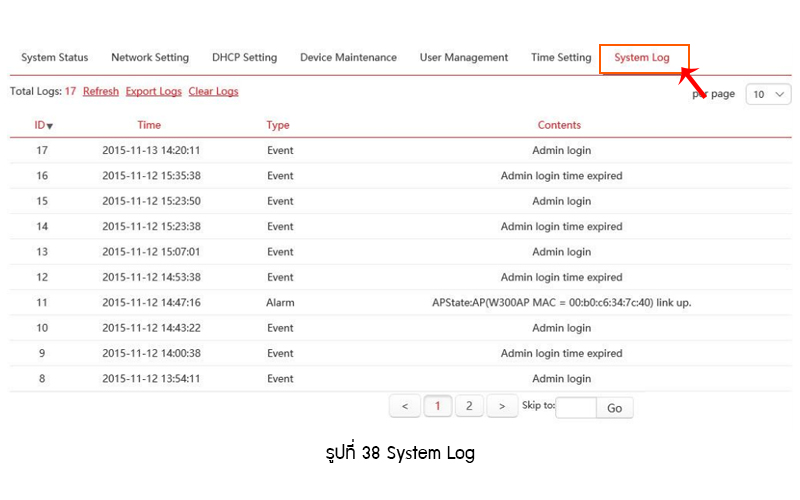The width and height of the screenshot is (800, 500).
Task: Click the previous page arrow button
Action: 404,406
